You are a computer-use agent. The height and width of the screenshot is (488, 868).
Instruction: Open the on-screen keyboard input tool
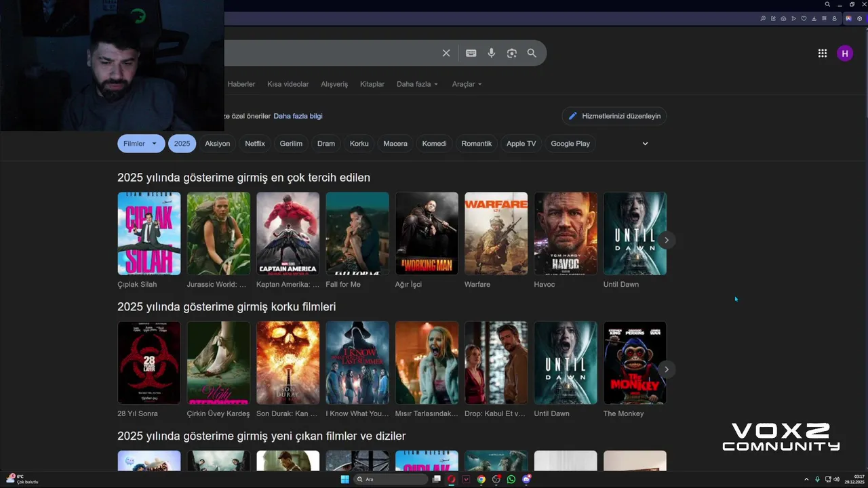click(x=471, y=53)
